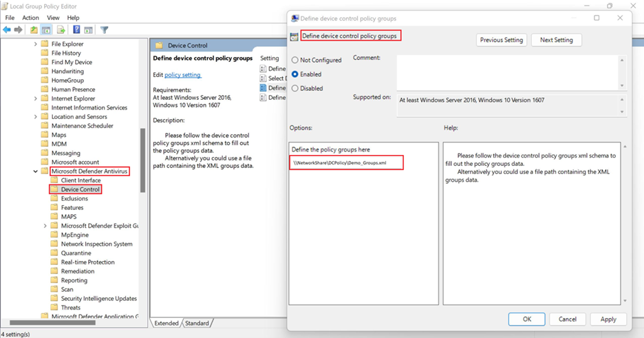Open the blue question-mark Help icon

click(76, 30)
